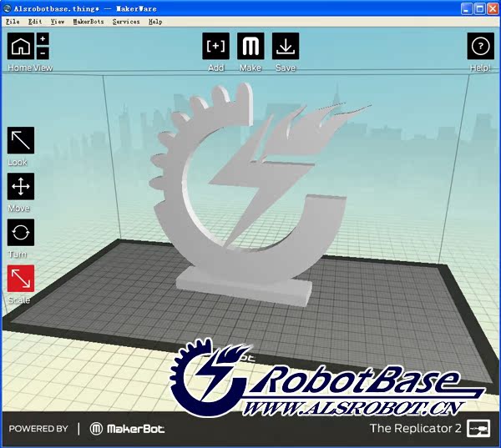Open the Edit menu
The height and width of the screenshot is (448, 501).
(x=35, y=22)
